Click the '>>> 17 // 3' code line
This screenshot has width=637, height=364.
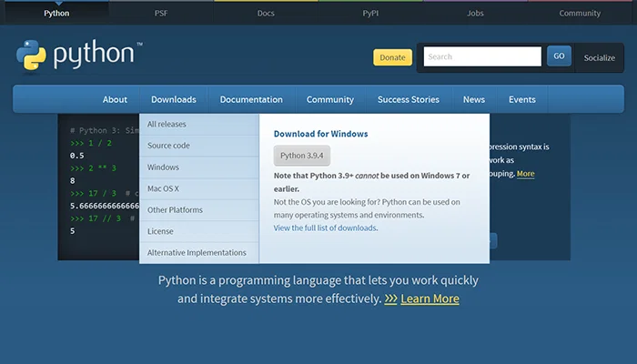point(96,218)
